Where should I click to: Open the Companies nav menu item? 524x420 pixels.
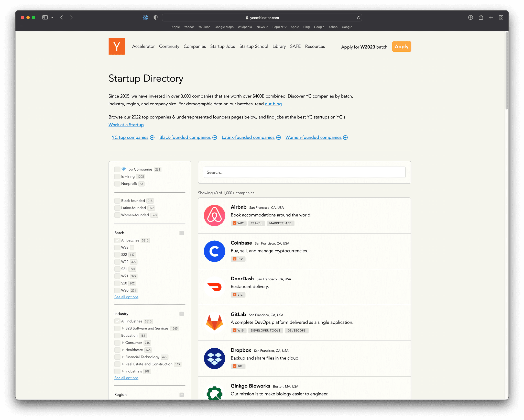coord(194,46)
